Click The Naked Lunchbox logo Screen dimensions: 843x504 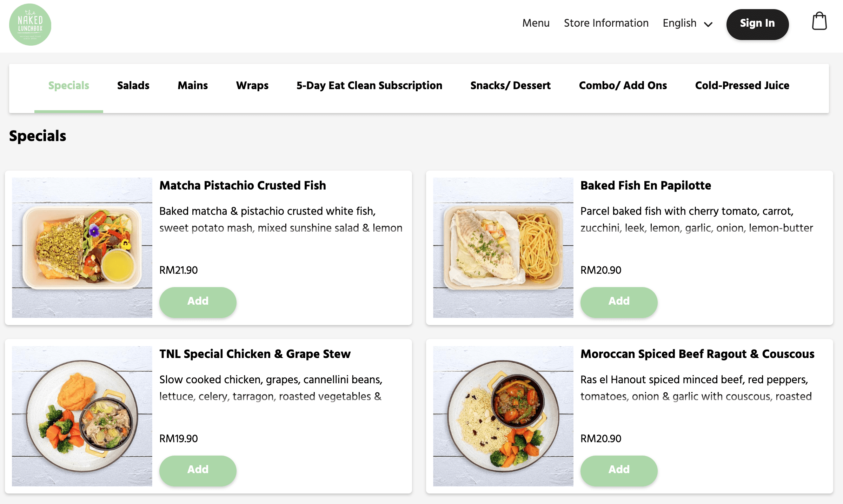30,24
